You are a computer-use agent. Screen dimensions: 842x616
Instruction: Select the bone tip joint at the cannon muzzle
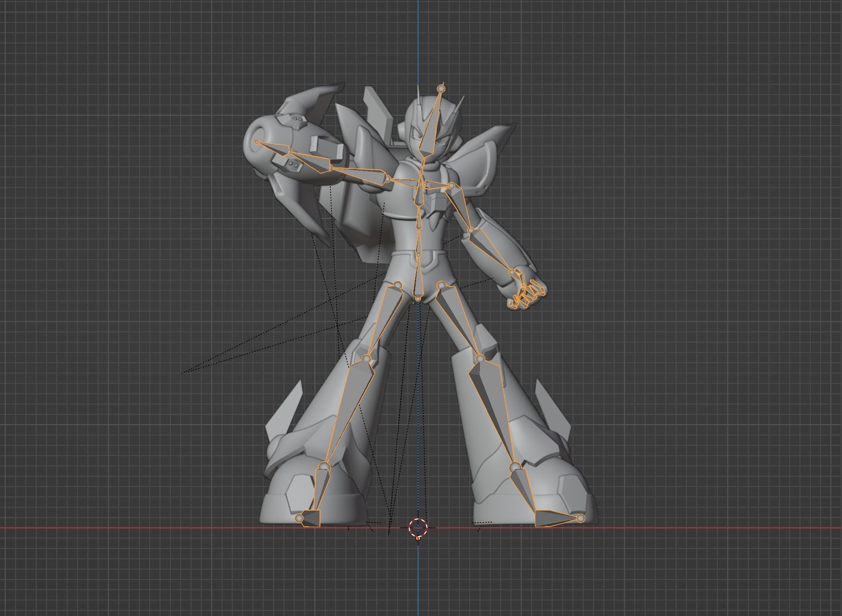pyautogui.click(x=257, y=142)
